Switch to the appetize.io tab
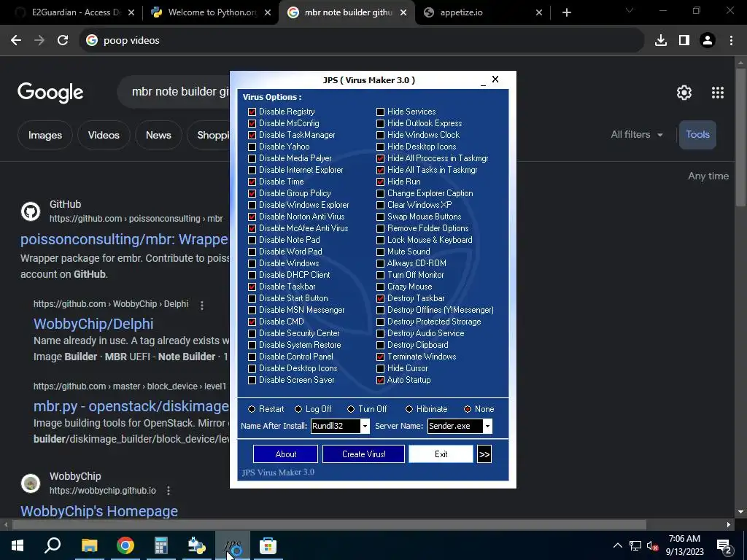Viewport: 747px width, 560px height. point(484,12)
